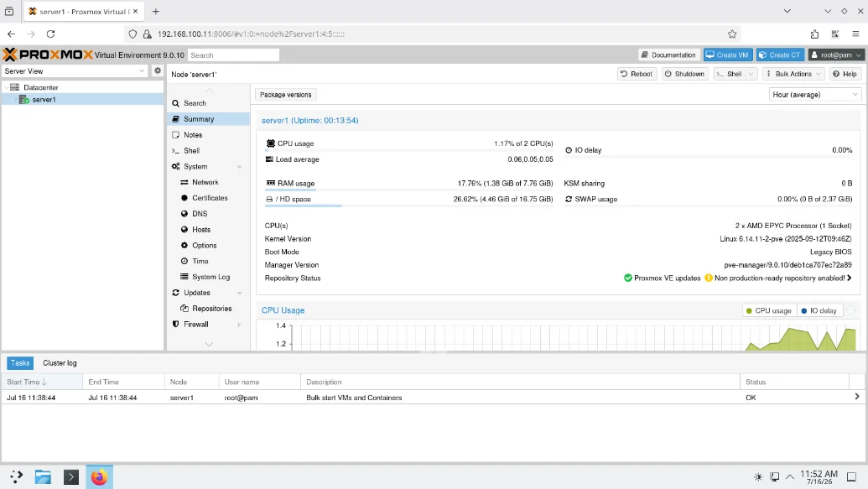This screenshot has height=489, width=868.
Task: Click the Help button
Action: click(x=845, y=74)
